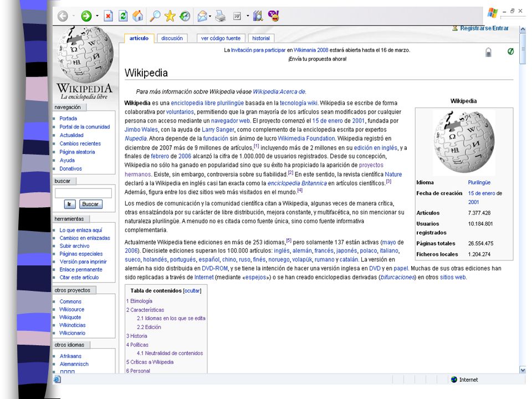Jump to 1 Etimología section

139,301
